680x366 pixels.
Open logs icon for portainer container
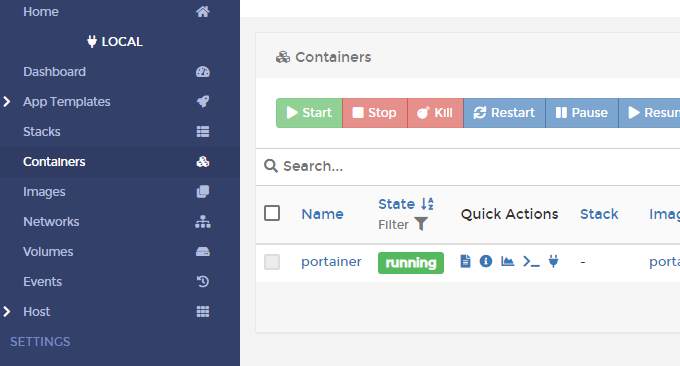pos(465,261)
